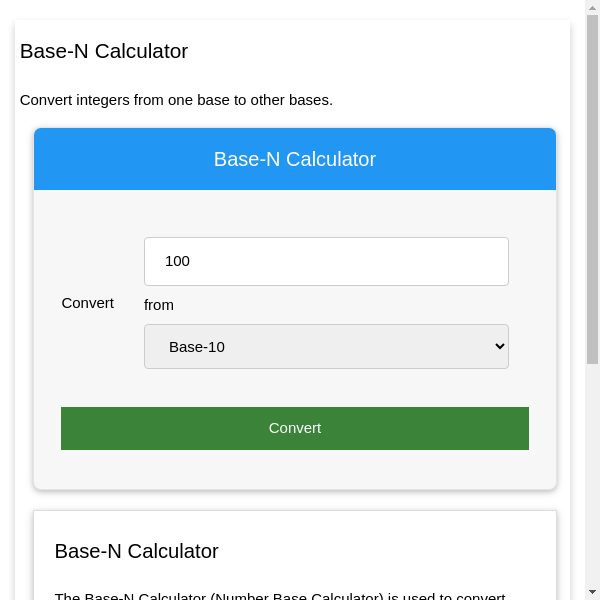Click the scrollbar's top up arrow

coord(592,8)
